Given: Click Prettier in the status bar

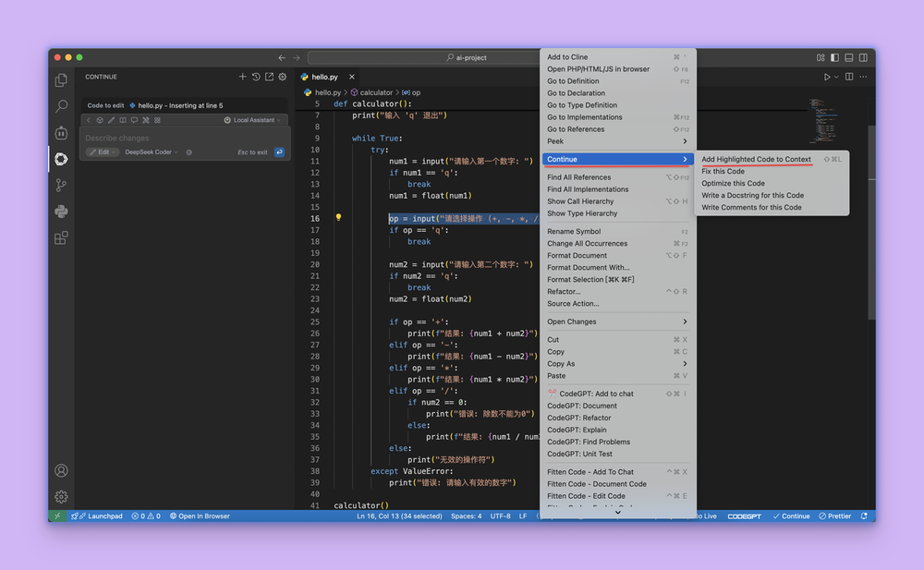Looking at the screenshot, I should (834, 516).
